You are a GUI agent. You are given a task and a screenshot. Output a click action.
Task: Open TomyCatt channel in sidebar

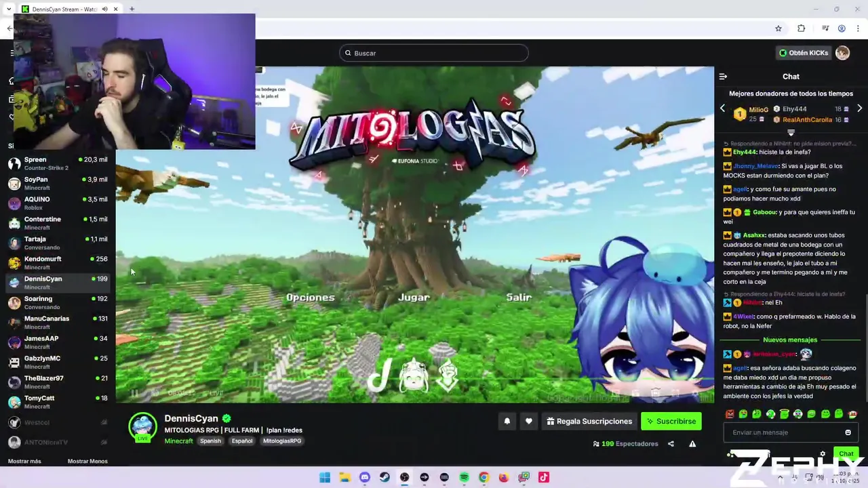pyautogui.click(x=58, y=402)
